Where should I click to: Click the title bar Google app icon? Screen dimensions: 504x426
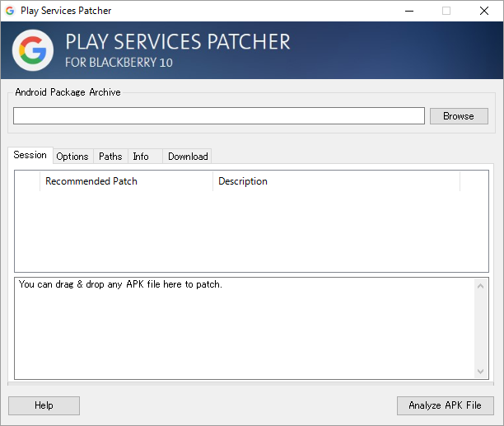pyautogui.click(x=10, y=11)
